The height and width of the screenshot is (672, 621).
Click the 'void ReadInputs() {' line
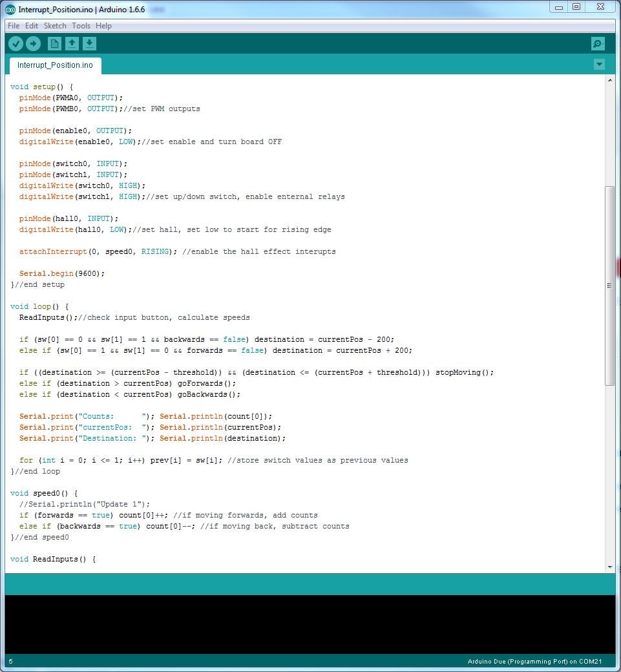pos(53,560)
